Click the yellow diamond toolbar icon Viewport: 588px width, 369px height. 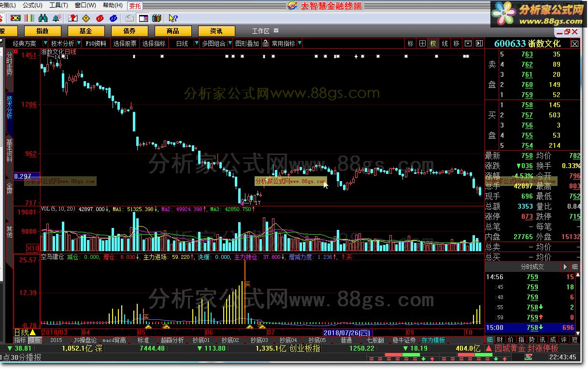[x=86, y=18]
